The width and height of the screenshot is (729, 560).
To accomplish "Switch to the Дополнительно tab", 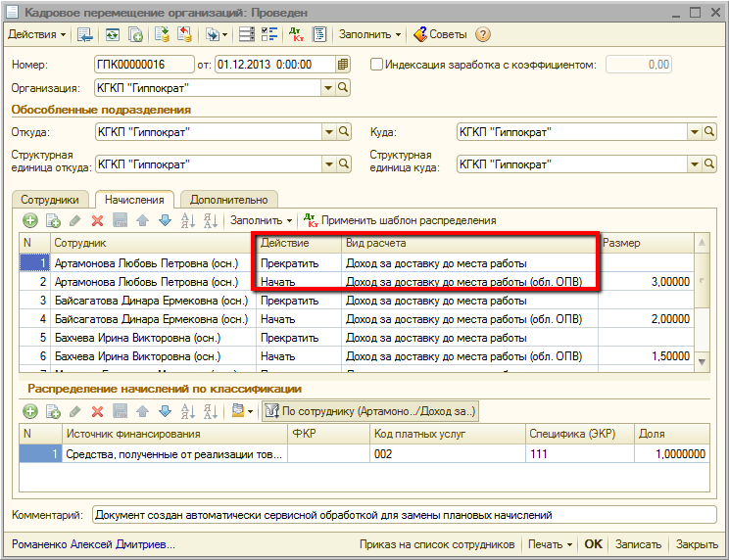I will 229,200.
